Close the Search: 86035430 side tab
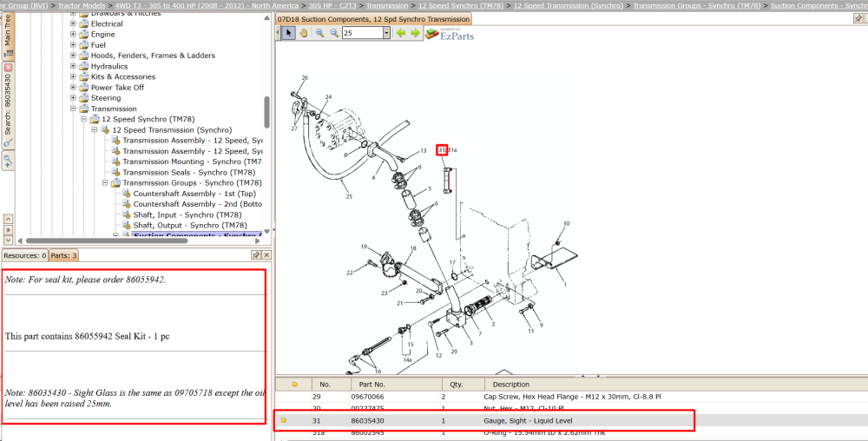868x441 pixels. pyautogui.click(x=8, y=67)
